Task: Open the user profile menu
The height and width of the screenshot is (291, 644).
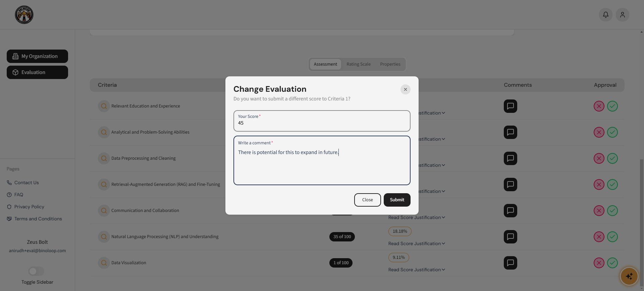Action: point(622,15)
